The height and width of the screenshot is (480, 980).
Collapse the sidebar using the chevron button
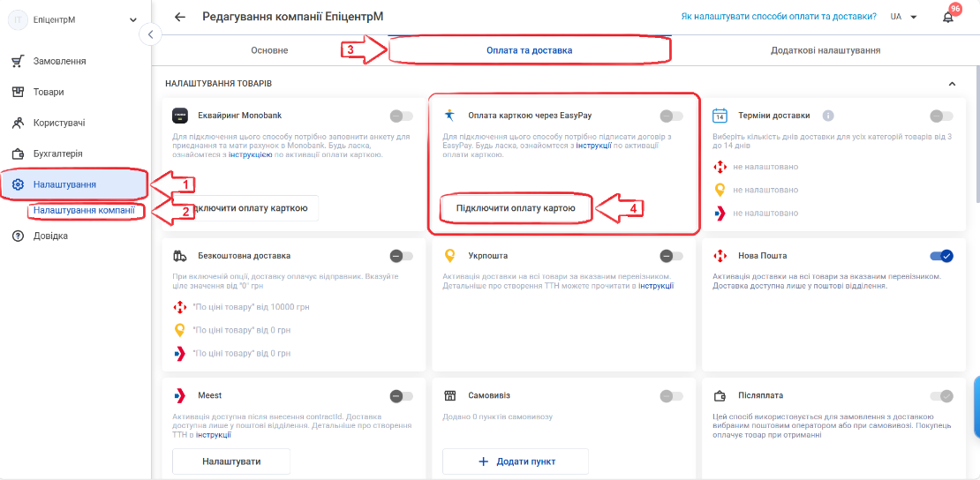(x=151, y=34)
